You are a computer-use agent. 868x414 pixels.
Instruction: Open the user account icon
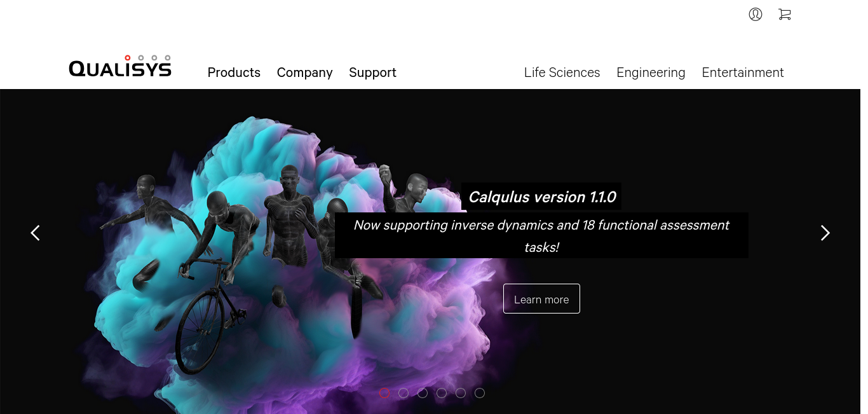(756, 14)
